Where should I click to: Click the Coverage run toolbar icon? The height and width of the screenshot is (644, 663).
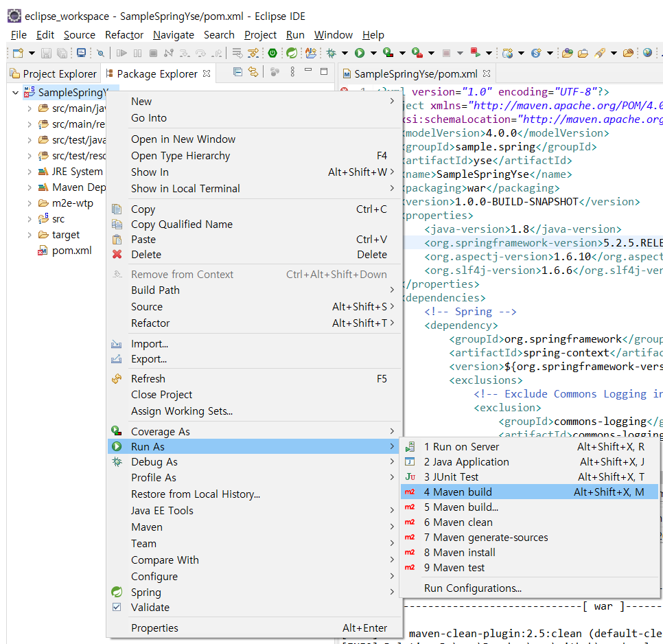[388, 53]
